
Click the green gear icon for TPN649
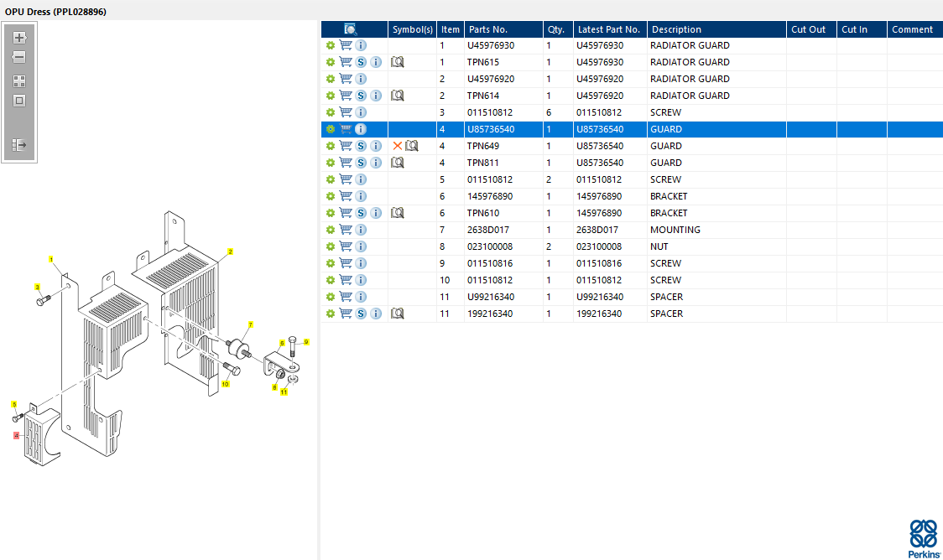click(331, 146)
